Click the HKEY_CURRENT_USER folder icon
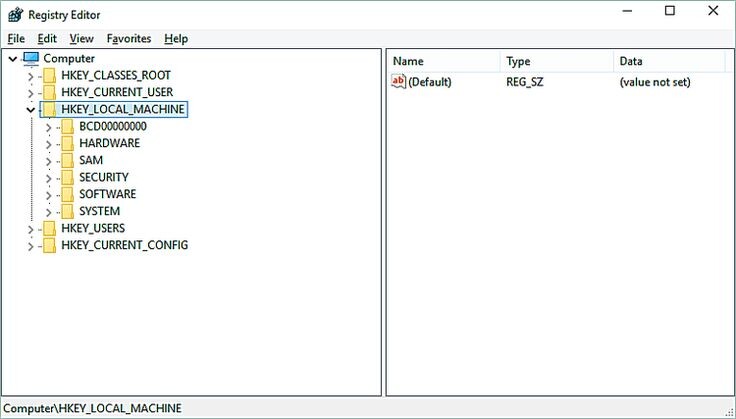 [49, 92]
